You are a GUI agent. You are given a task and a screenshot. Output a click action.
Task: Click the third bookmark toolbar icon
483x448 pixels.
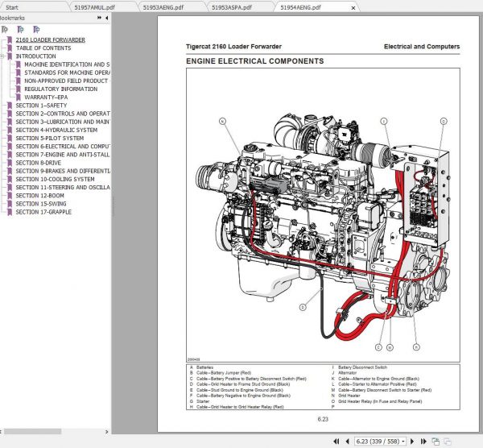click(x=36, y=30)
